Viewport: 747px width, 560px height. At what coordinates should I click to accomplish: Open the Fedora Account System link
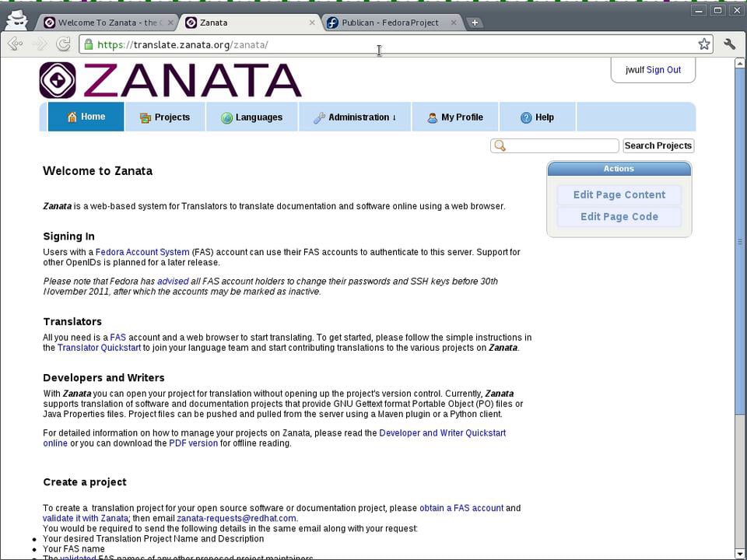pos(142,252)
